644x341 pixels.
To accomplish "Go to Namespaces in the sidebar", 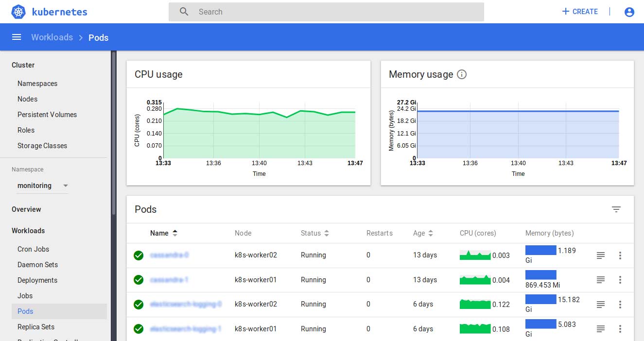I will (x=37, y=84).
